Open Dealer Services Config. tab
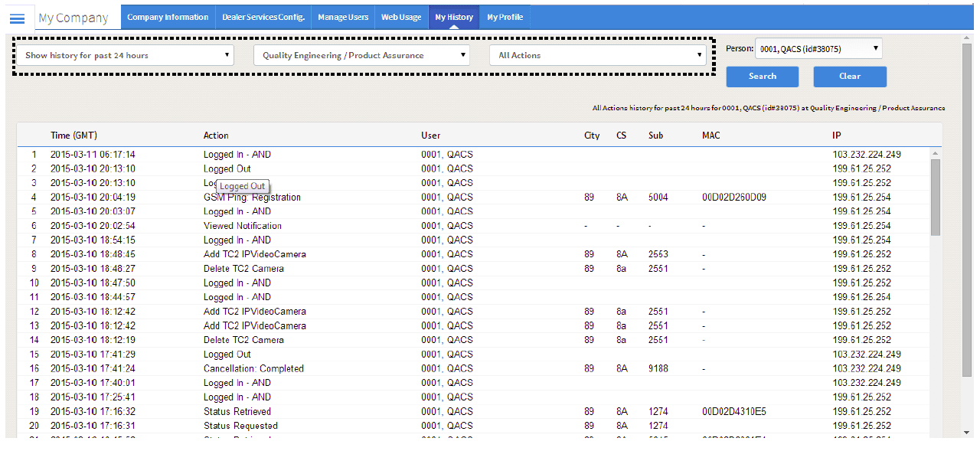980x451 pixels. tap(263, 17)
